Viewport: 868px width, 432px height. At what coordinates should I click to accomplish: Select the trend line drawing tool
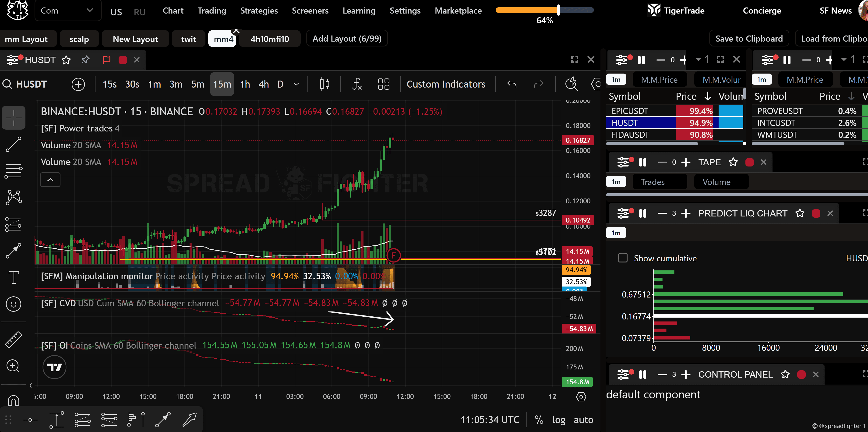(x=14, y=144)
